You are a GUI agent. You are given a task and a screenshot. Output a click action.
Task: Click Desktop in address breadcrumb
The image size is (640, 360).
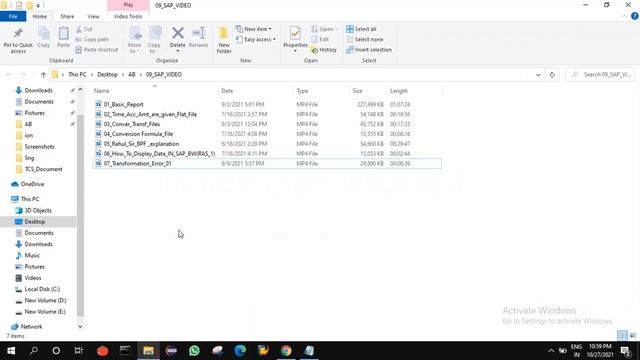point(107,75)
